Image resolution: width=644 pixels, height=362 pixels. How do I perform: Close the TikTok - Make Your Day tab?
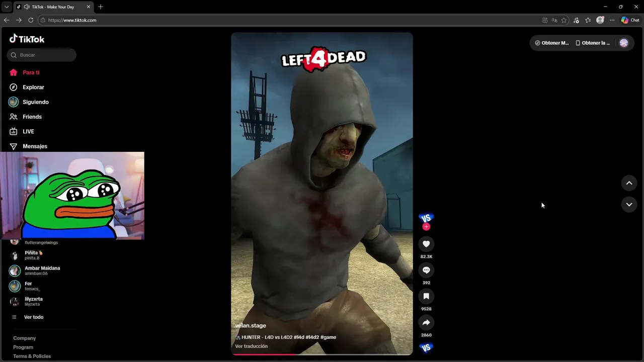89,7
